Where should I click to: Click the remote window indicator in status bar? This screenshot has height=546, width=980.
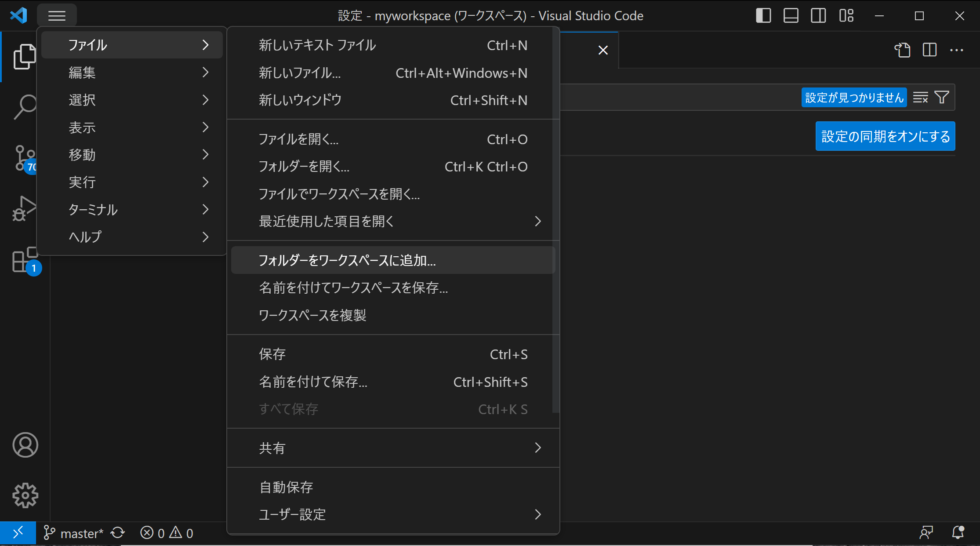pyautogui.click(x=18, y=533)
